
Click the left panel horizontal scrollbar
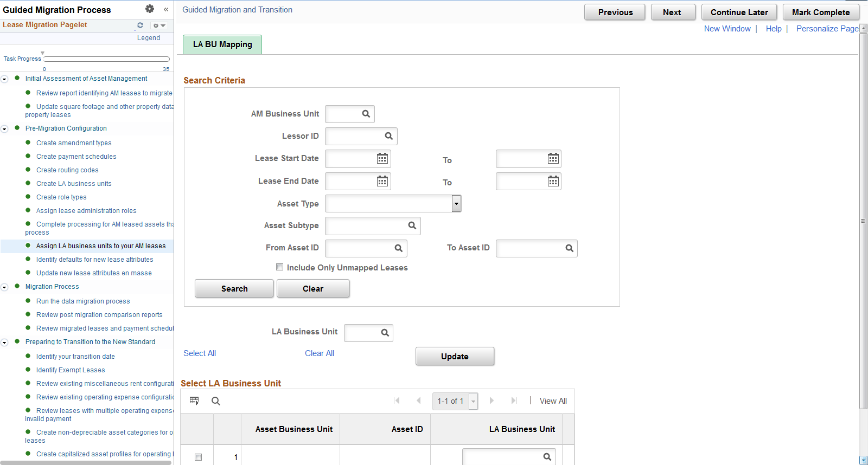pos(86,463)
